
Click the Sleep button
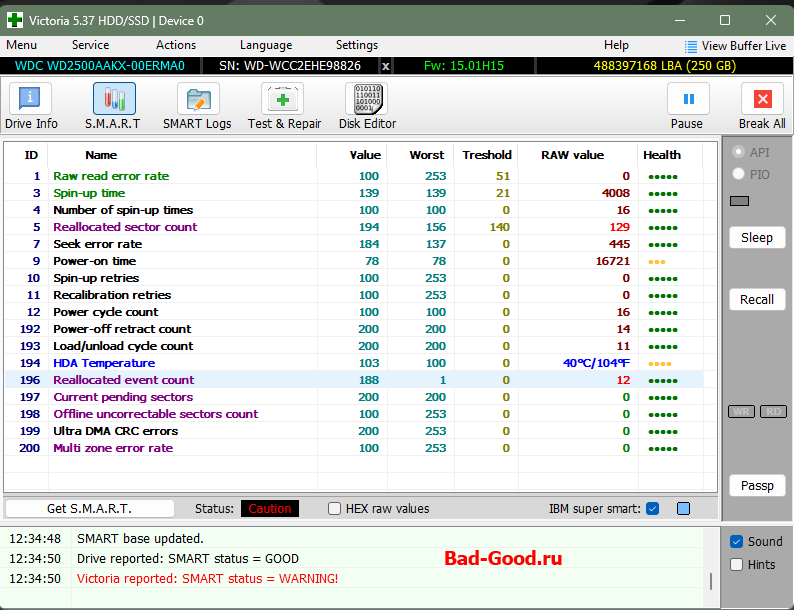click(757, 238)
